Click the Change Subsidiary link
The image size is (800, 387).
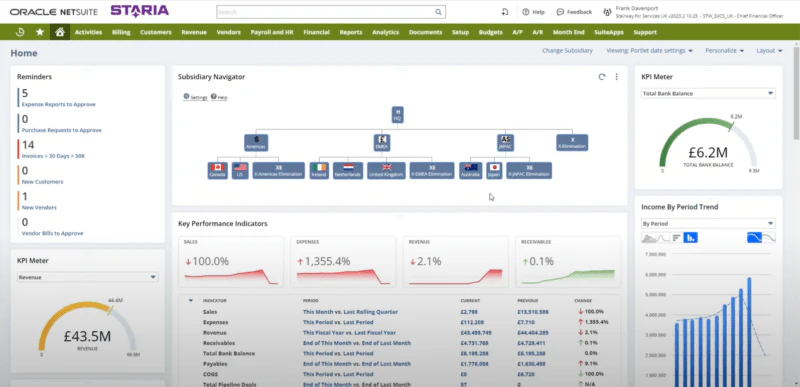567,51
